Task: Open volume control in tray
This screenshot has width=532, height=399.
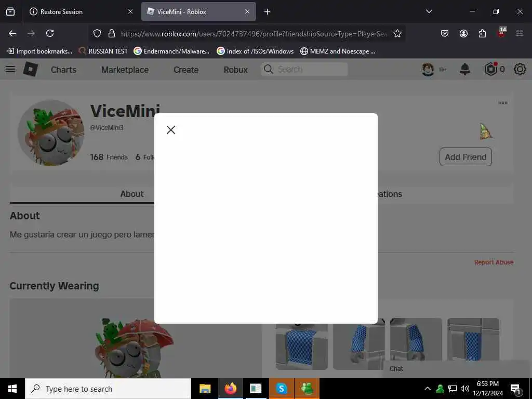Action: click(x=465, y=389)
